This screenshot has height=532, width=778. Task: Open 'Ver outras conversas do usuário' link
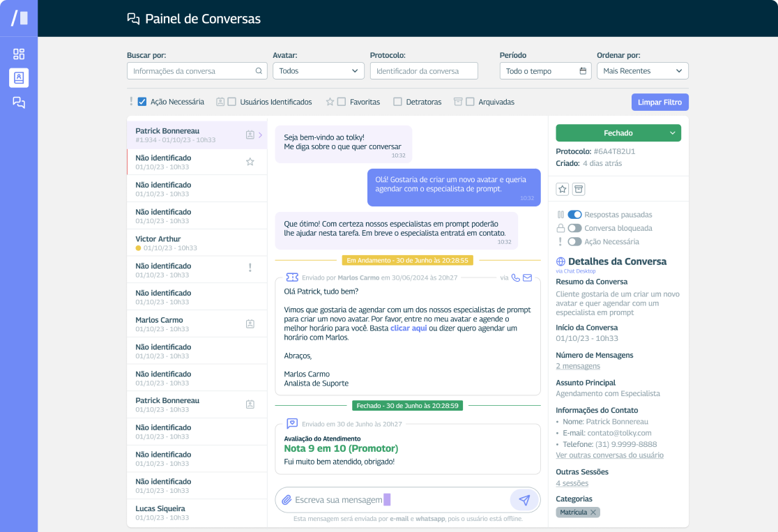coord(609,455)
